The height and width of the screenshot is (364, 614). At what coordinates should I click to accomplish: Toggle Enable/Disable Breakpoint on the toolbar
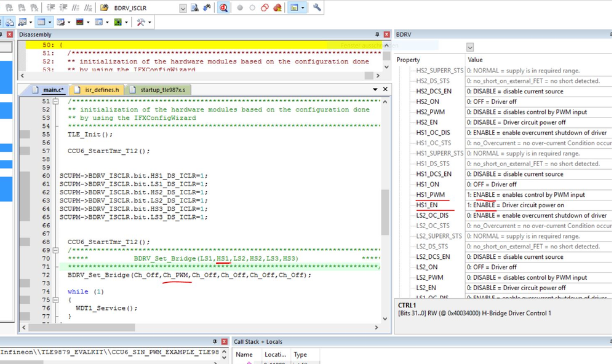252,7
